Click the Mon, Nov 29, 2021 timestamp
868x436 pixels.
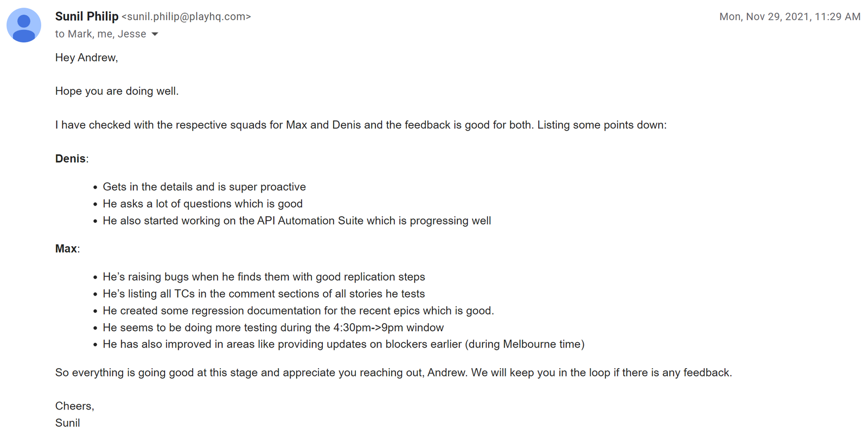click(x=790, y=17)
